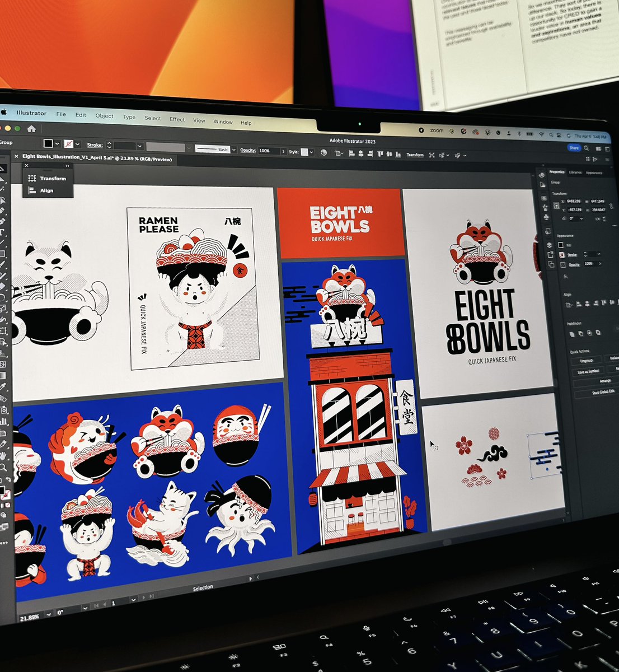Screen dimensions: 619x672
Task: Click Flip Horizontally in Transform section
Action: [x=597, y=219]
